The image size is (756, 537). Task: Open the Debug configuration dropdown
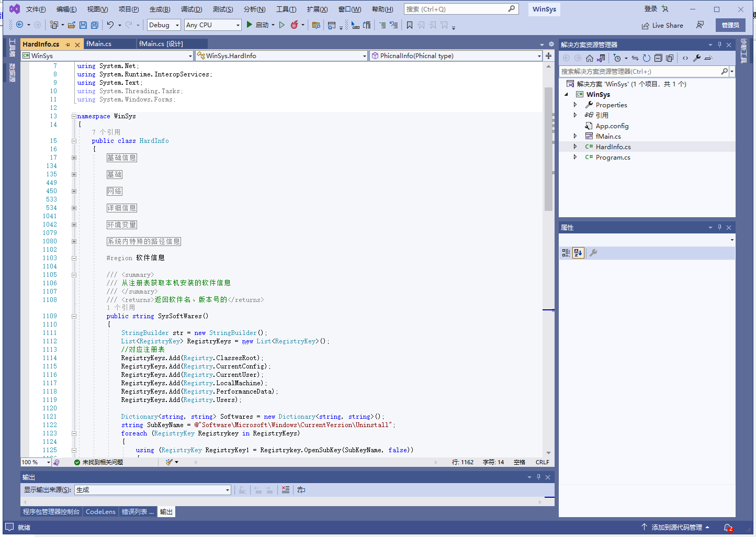click(164, 25)
